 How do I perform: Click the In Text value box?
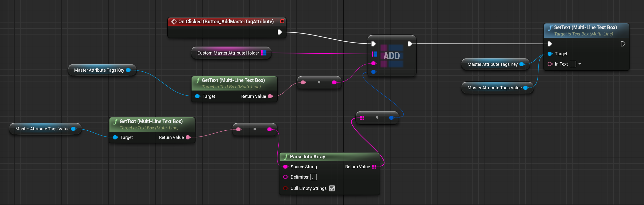(x=573, y=64)
